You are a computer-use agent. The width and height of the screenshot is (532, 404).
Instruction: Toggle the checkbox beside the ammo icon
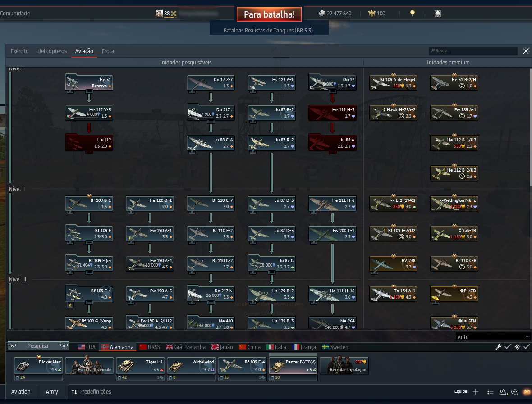click(x=526, y=347)
